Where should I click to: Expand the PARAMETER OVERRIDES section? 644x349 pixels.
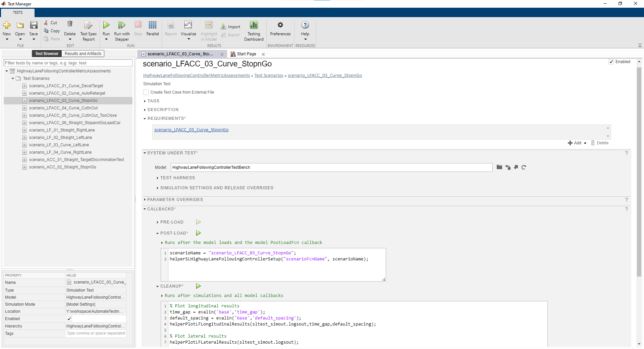175,200
